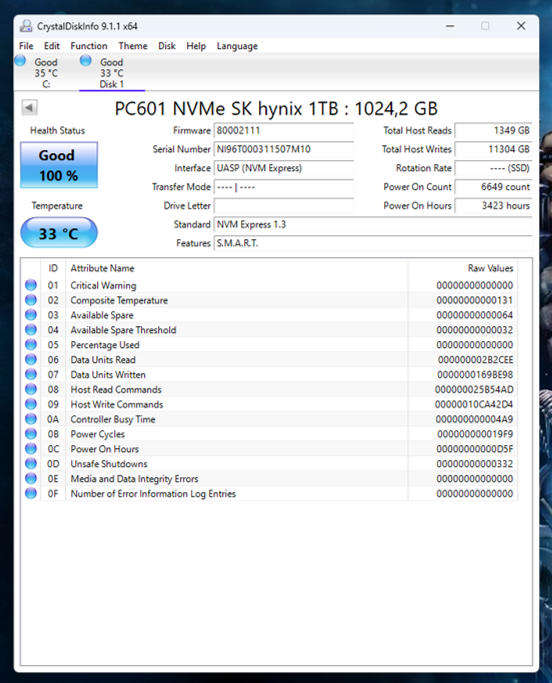The image size is (552, 683).
Task: Click the Disk 1 status orb
Action: [86, 61]
